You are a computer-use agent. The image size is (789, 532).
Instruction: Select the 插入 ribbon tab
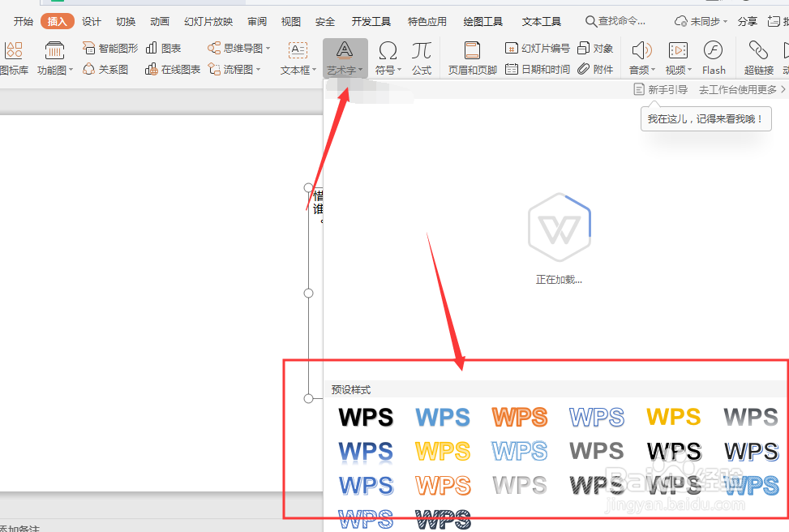point(57,21)
